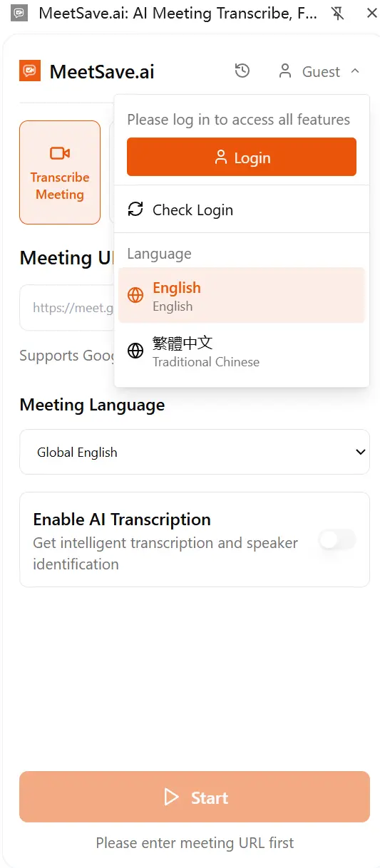Select English in the language menu
380x868 pixels.
pyautogui.click(x=242, y=296)
